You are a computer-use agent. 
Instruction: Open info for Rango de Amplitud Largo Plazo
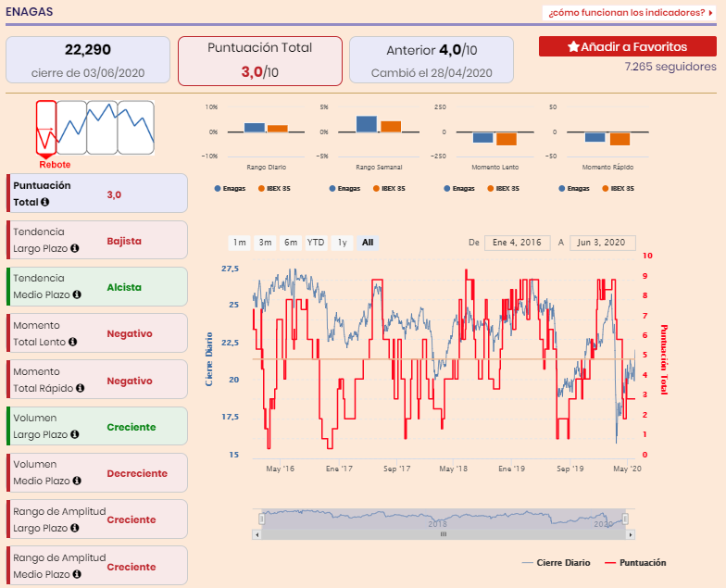point(74,528)
